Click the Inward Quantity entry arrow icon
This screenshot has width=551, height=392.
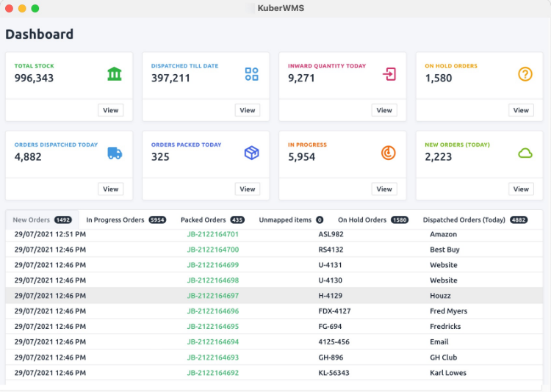coord(389,73)
